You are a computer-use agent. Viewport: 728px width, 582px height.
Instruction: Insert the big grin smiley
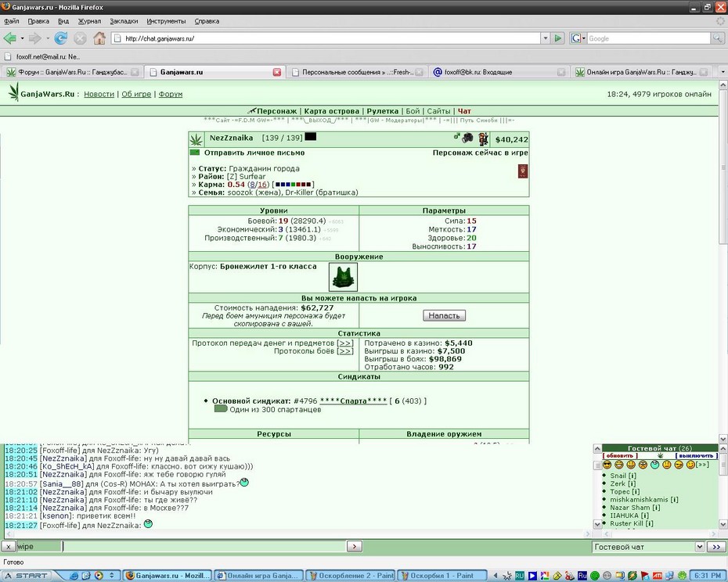[619, 465]
